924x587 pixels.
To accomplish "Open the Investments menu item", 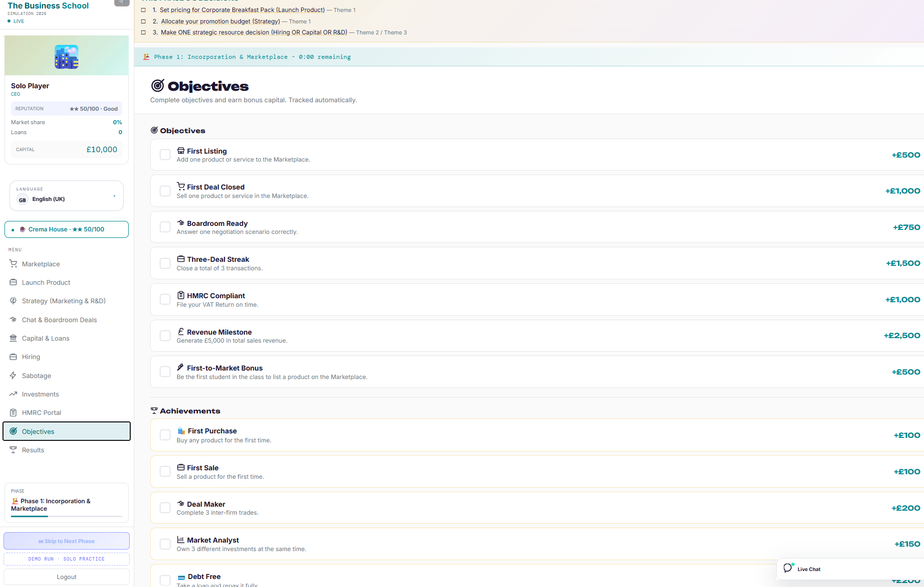I will coord(66,394).
